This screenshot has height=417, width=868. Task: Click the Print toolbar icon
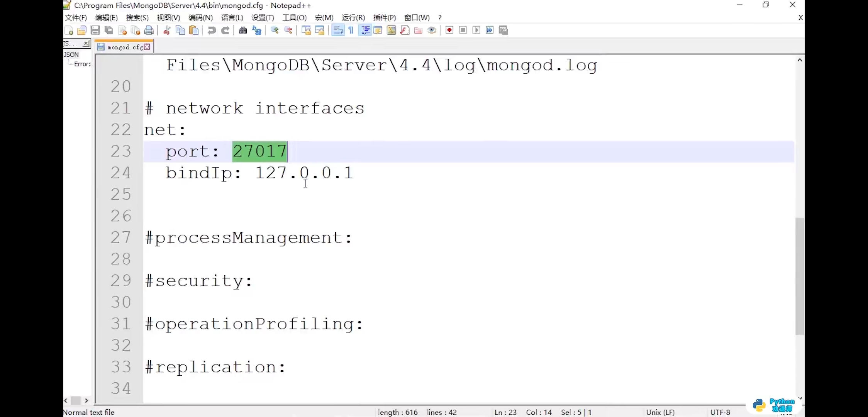coord(149,30)
